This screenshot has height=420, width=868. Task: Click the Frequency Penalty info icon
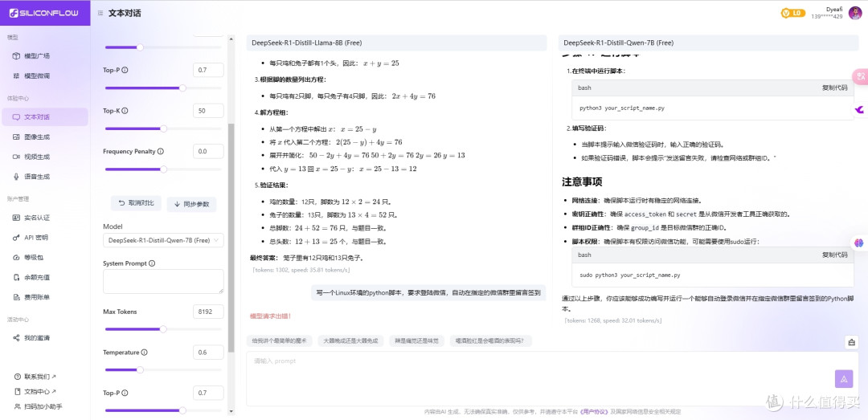161,151
